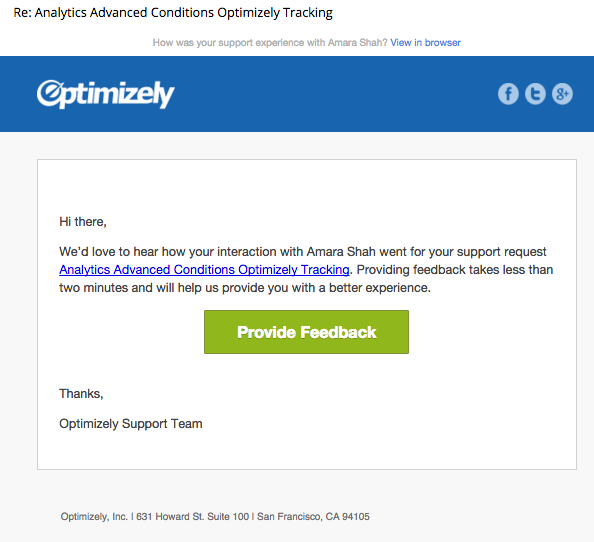Open Optimizely's Twitter icon in header

click(535, 94)
